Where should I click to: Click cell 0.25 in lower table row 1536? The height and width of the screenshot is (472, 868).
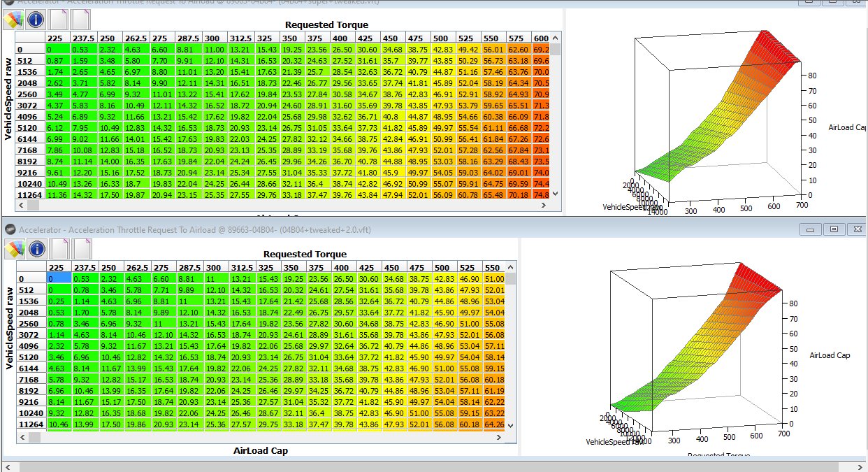click(59, 301)
